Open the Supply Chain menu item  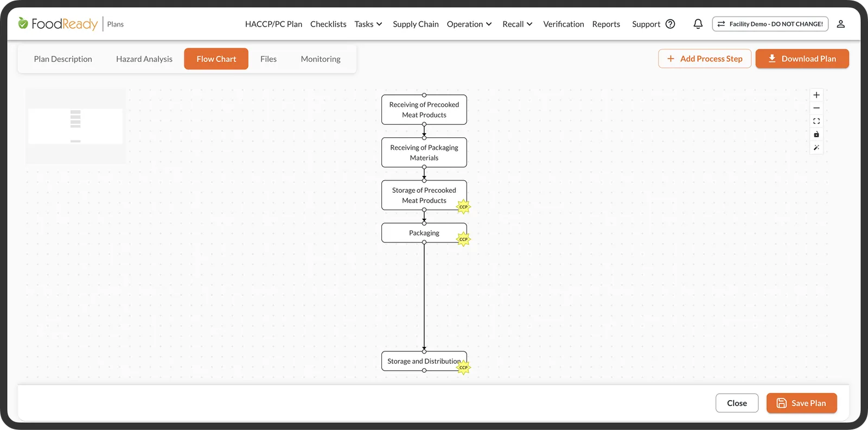(416, 24)
